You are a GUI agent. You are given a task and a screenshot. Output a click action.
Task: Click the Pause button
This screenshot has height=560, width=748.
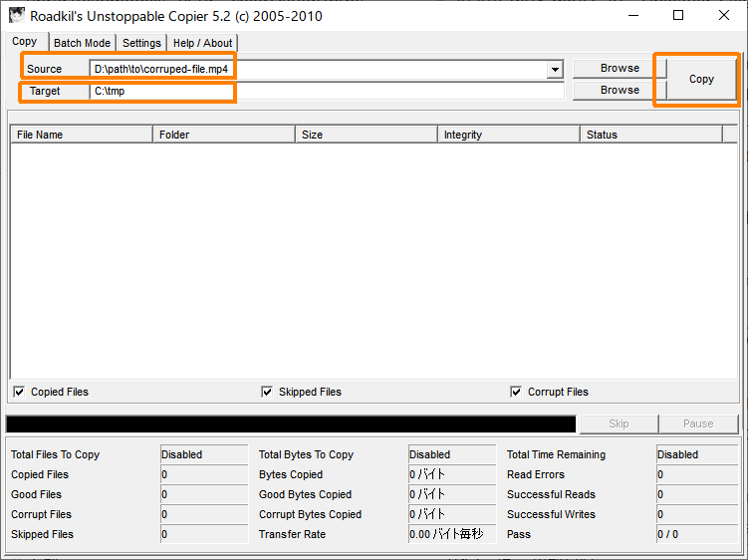[698, 423]
